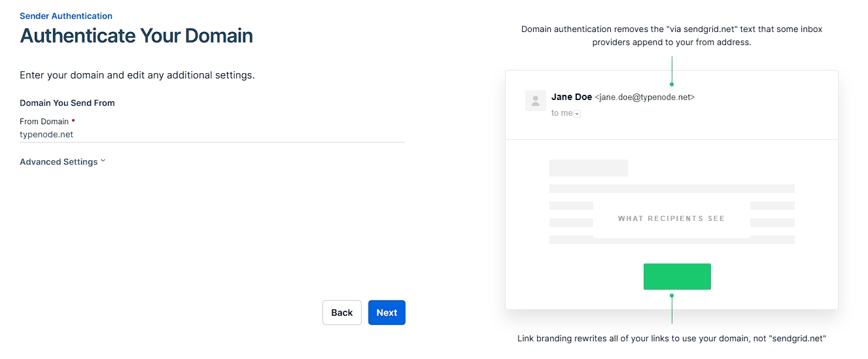The height and width of the screenshot is (359, 868).
Task: Open the 'to me' recipient dropdown arrow
Action: pos(577,114)
